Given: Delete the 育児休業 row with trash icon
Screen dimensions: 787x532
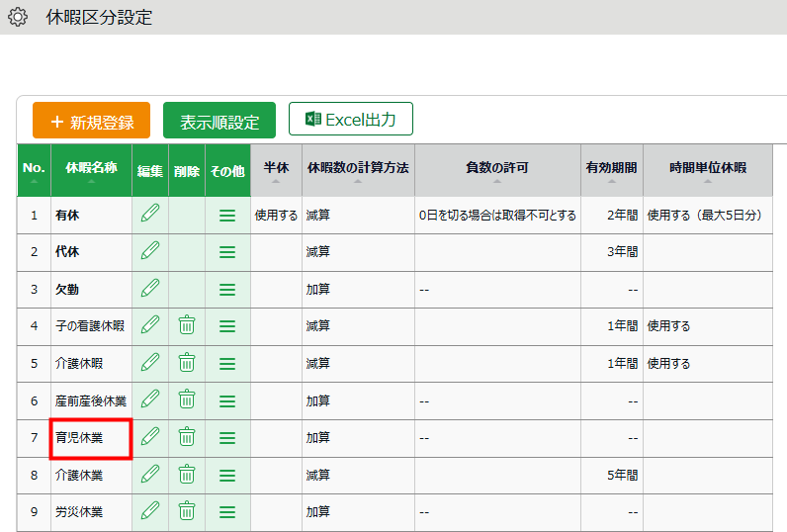Looking at the screenshot, I should click(x=187, y=436).
